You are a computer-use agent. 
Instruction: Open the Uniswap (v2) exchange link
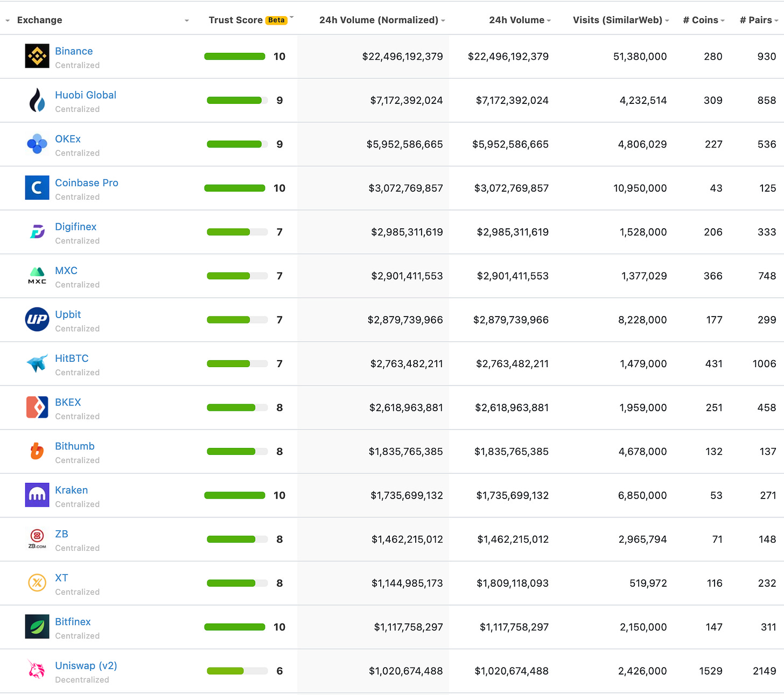coord(86,665)
